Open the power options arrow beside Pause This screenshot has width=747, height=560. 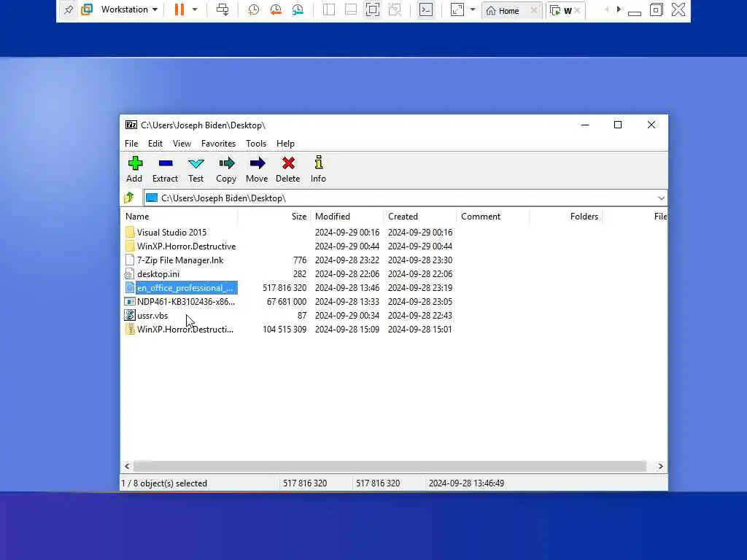pyautogui.click(x=194, y=9)
